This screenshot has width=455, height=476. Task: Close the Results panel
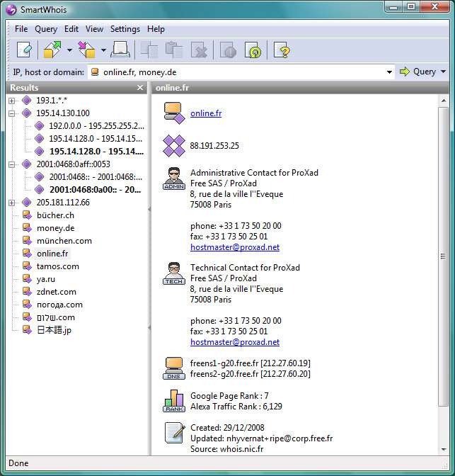click(x=140, y=87)
